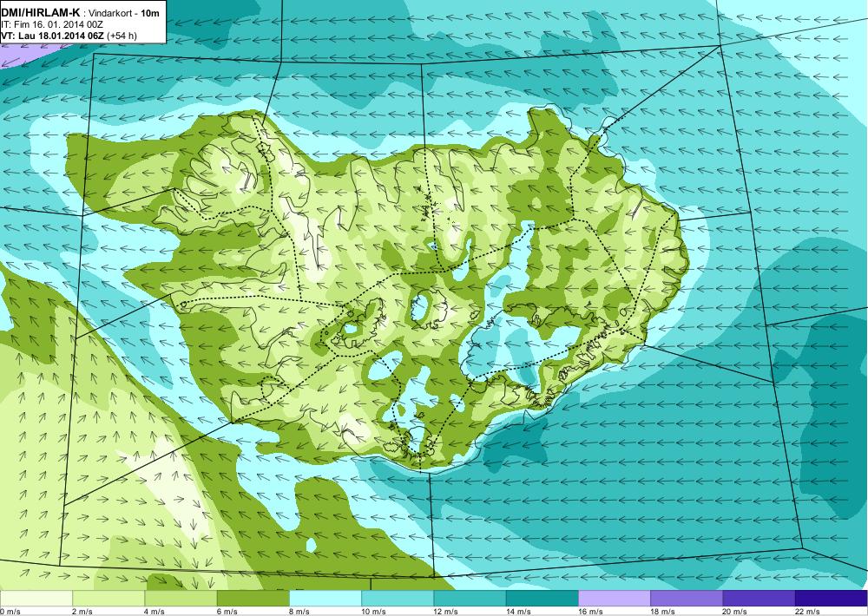Click the medium green 4–6 m/s legend swatch

point(181,599)
